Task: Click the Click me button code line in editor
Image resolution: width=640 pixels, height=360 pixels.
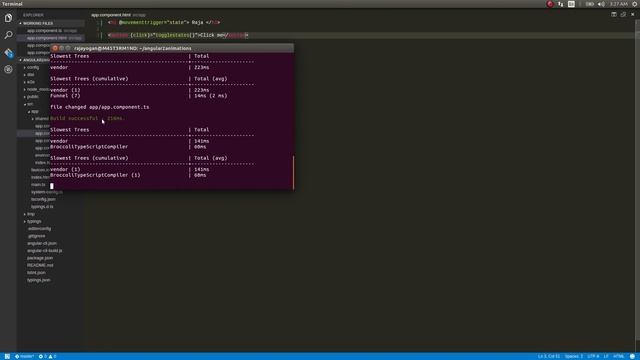Action: pos(178,35)
